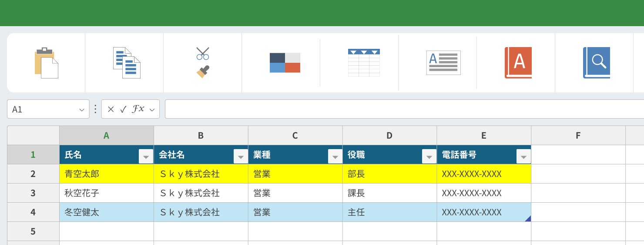Click the table filter format icon
Viewport: 644px width, 245px height.
tap(364, 63)
